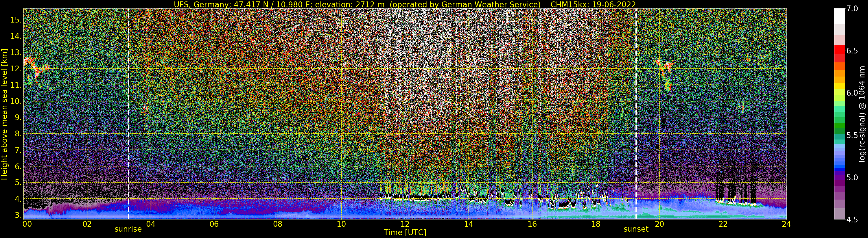868x238 pixels.
Task: Click the "08" time tick label
Action: (278, 224)
